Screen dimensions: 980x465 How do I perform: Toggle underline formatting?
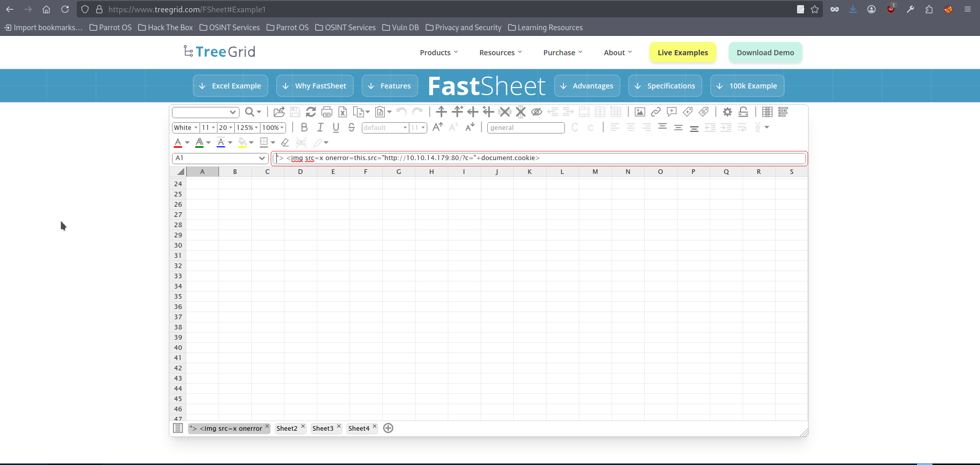(336, 127)
